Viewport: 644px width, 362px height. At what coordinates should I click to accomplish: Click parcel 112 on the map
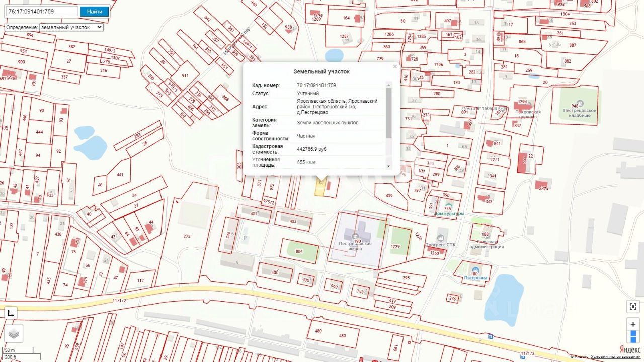[x=140, y=281]
